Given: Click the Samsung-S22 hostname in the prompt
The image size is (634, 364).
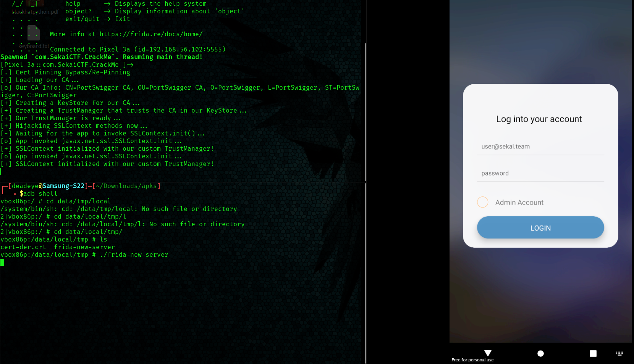Looking at the screenshot, I should 63,186.
